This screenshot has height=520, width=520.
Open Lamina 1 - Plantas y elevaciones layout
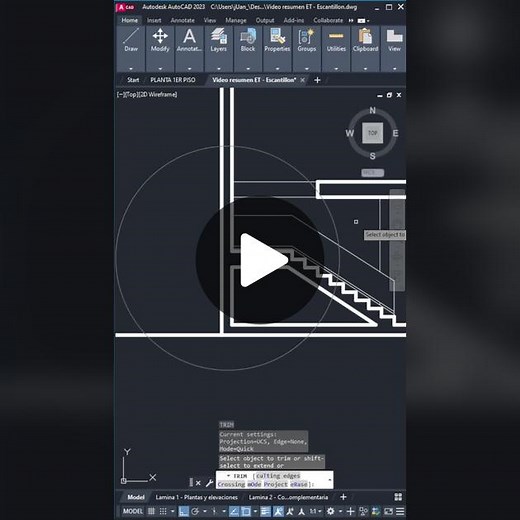click(x=196, y=497)
